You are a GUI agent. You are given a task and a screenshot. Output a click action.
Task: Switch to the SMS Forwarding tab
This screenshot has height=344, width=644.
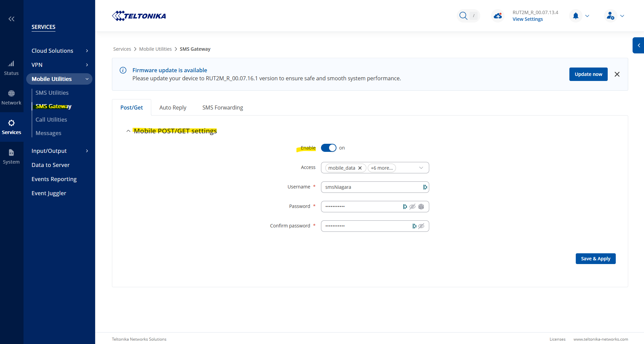pos(223,107)
